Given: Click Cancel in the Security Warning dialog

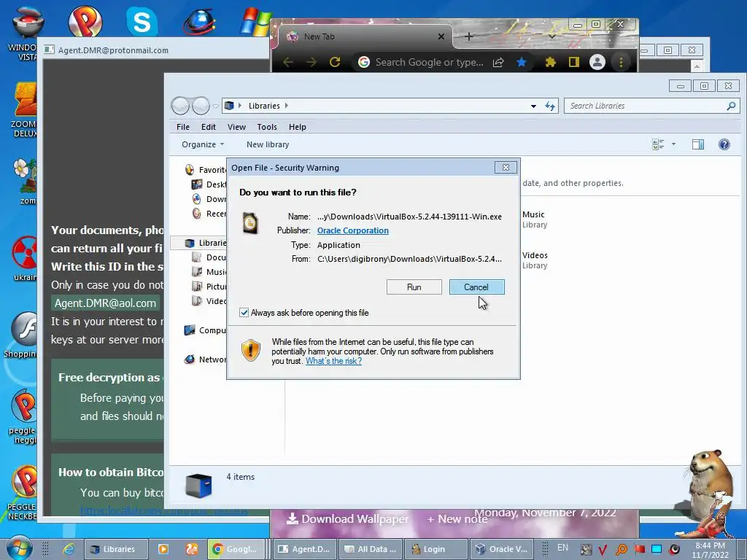Looking at the screenshot, I should (476, 287).
